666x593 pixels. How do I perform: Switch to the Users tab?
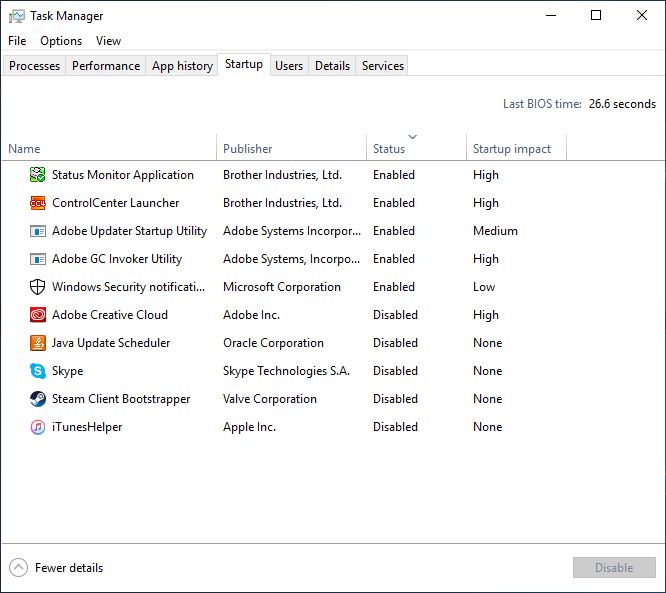point(289,66)
